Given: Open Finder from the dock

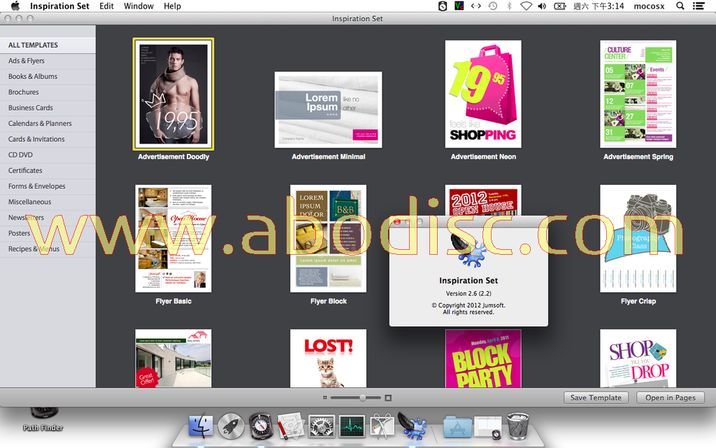Looking at the screenshot, I should click(199, 427).
